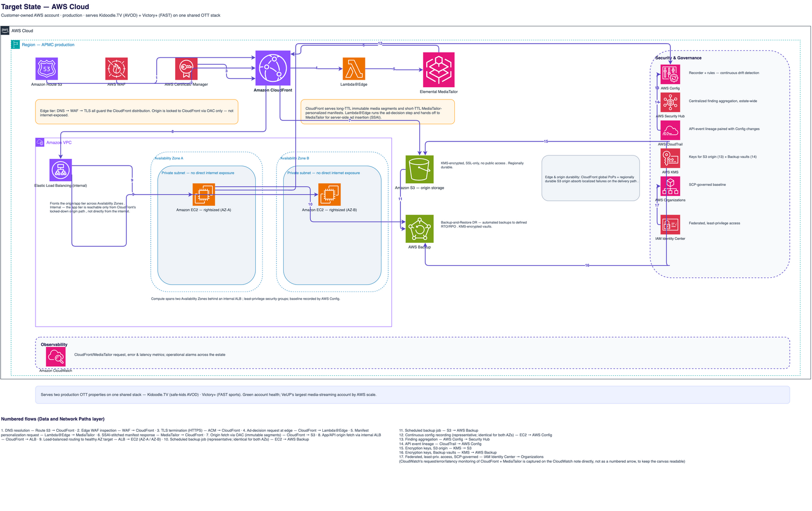Click Federated, least-privilege access text
Viewport: 812px width, 511px height.
715,223
